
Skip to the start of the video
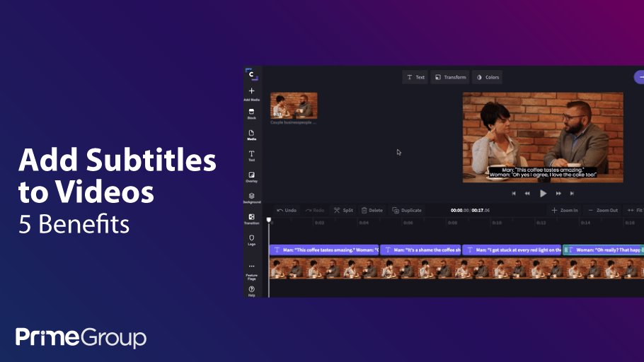coord(514,193)
